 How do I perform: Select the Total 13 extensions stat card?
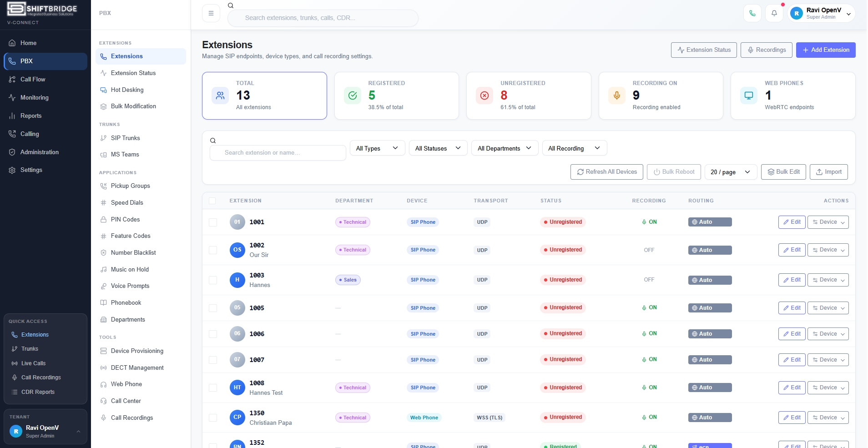(264, 96)
